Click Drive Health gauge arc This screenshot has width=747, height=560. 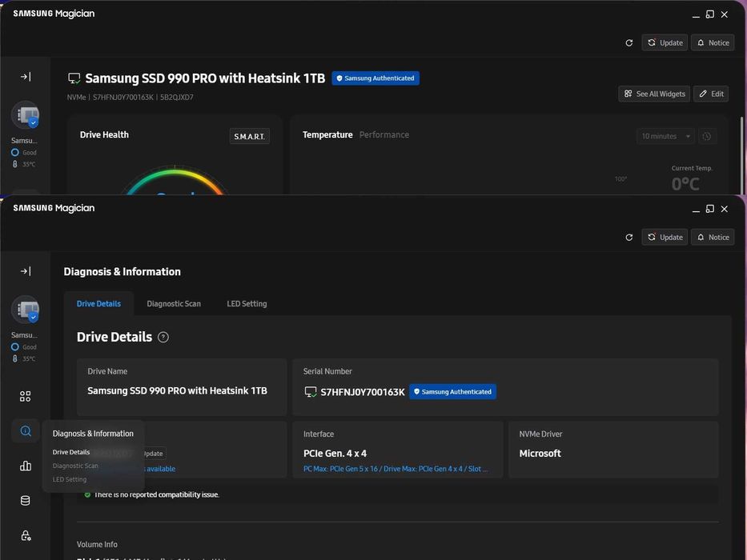click(x=175, y=179)
